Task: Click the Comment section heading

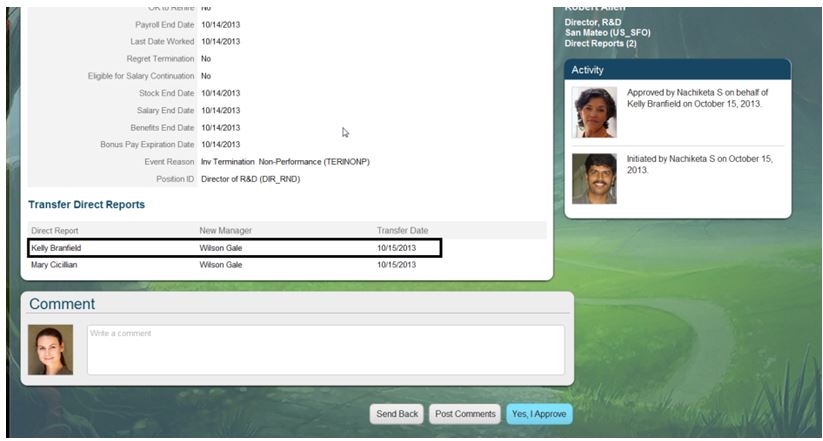Action: [62, 304]
